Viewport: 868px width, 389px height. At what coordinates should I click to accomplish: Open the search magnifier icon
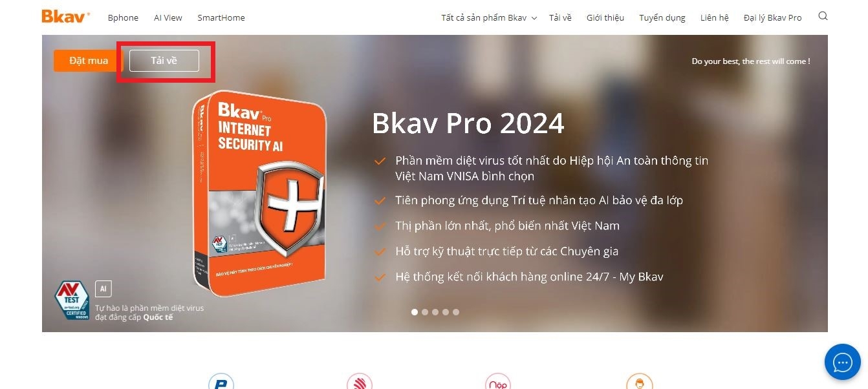coord(823,16)
